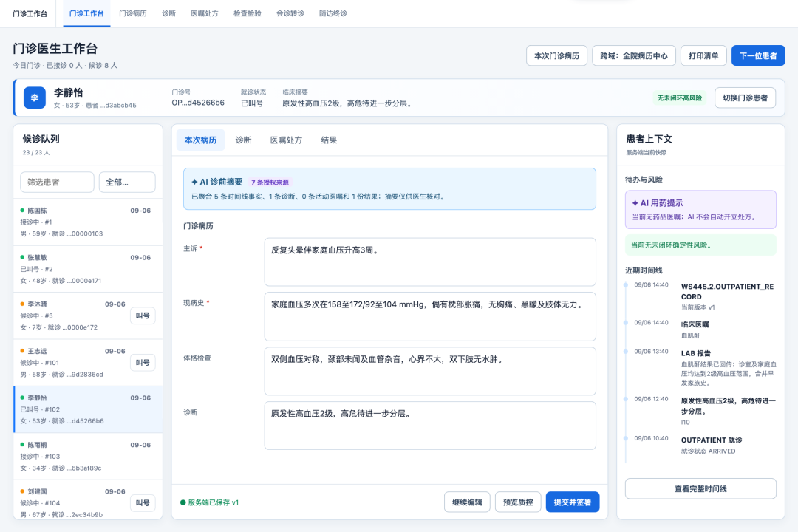The width and height of the screenshot is (798, 532).
Task: Switch to the 医嘱处方 top navigation tab
Action: pos(205,13)
